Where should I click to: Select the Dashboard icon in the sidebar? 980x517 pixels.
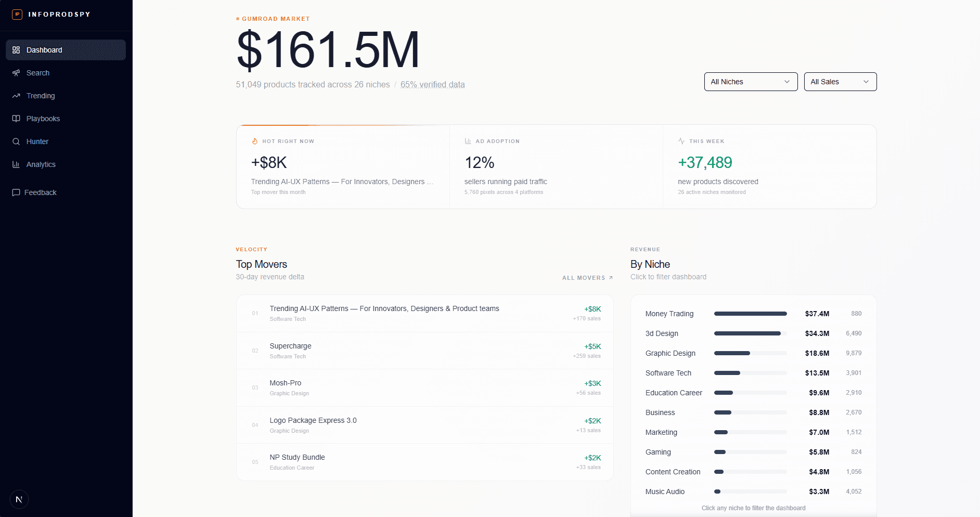(x=17, y=49)
